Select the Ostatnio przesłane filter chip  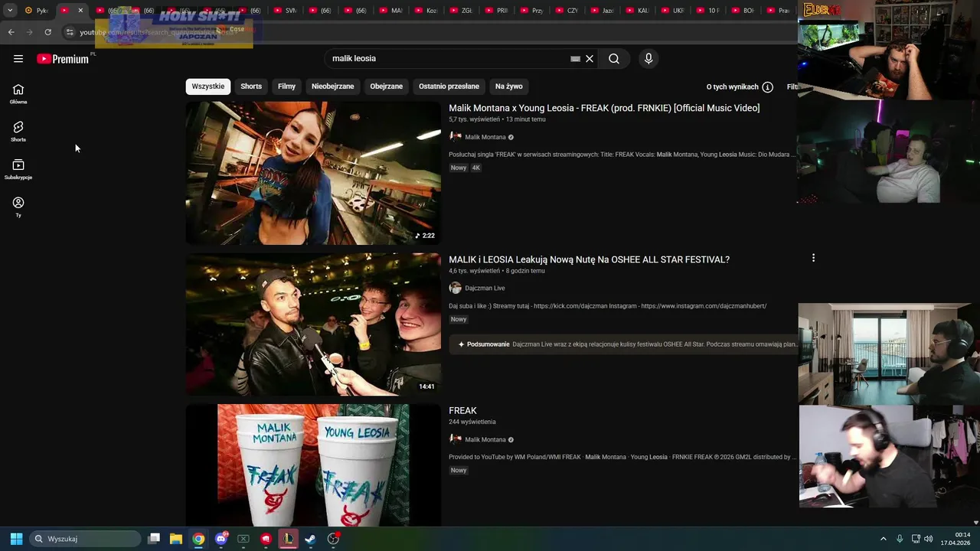coord(449,86)
